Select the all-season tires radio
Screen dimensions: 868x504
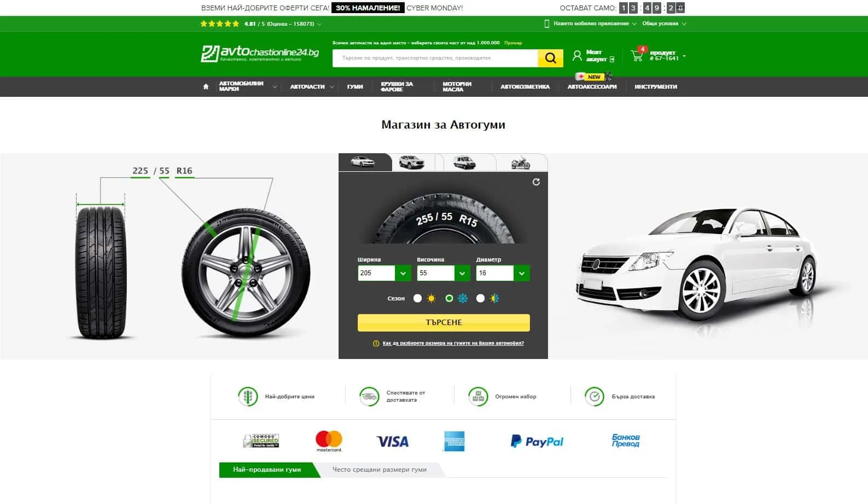pyautogui.click(x=480, y=298)
